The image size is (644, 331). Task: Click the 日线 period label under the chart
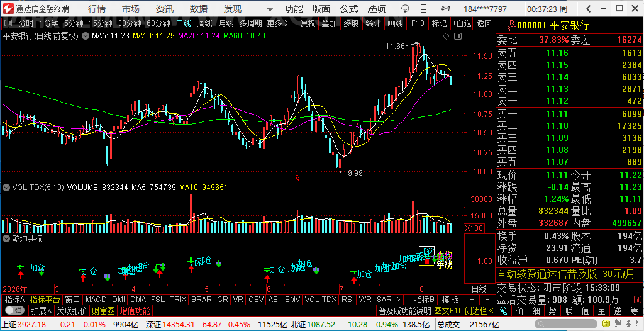pos(479,289)
